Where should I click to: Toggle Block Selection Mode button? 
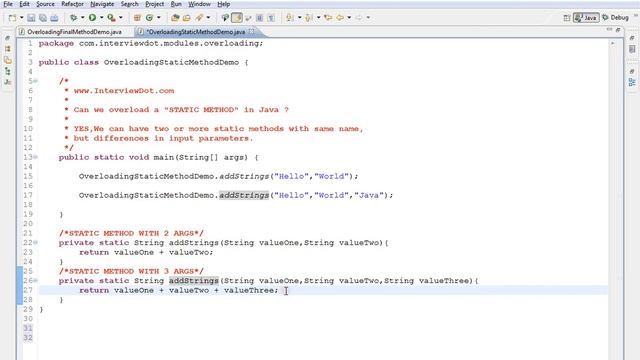tap(260, 18)
